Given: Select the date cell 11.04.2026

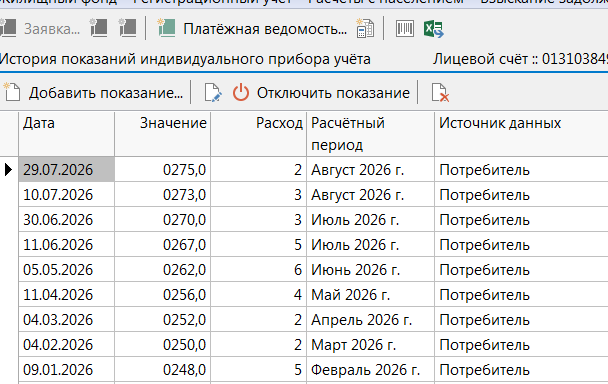Looking at the screenshot, I should coord(66,294).
